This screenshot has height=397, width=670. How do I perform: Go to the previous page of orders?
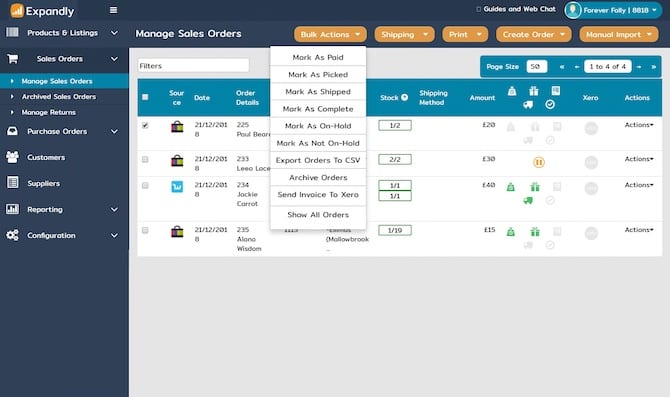pos(577,67)
